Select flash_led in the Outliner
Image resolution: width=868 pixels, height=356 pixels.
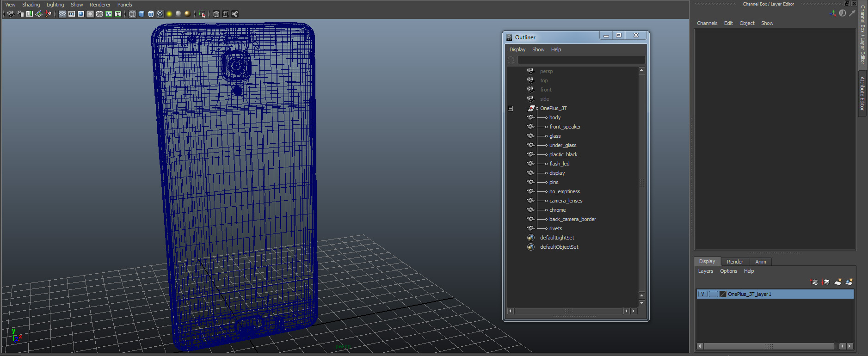click(x=560, y=164)
